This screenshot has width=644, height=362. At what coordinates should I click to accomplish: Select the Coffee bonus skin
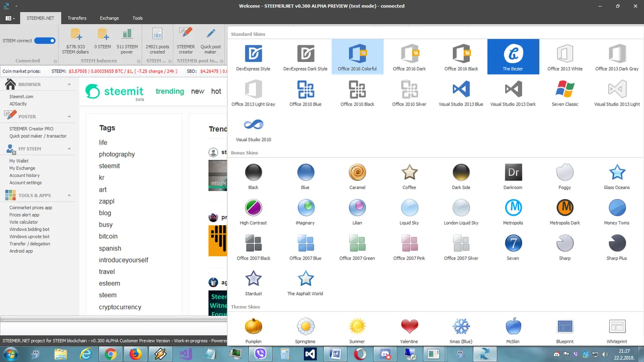(409, 175)
